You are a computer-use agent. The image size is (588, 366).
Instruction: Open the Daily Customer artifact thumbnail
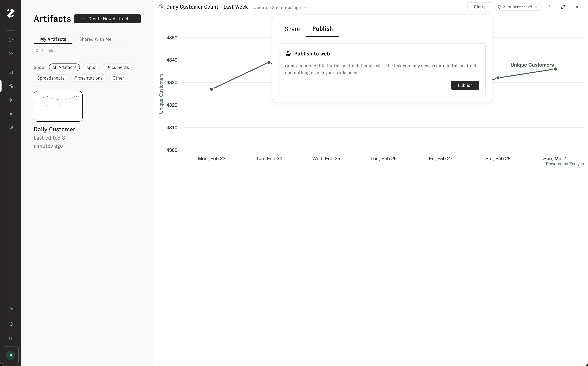58,107
